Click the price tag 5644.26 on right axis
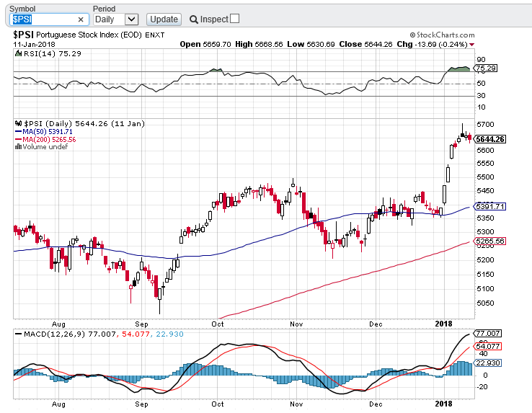532x413 pixels. (489, 139)
